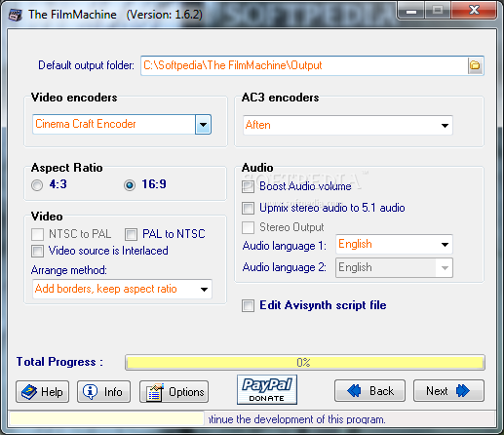
Task: Toggle the Stereo Output checkbox
Action: pyautogui.click(x=248, y=227)
